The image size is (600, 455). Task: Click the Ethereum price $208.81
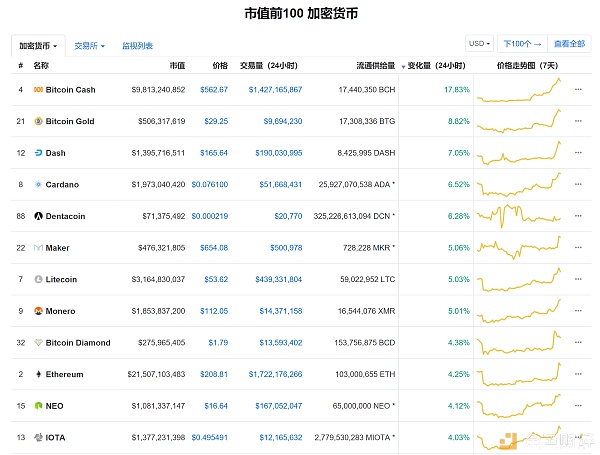[x=214, y=374]
